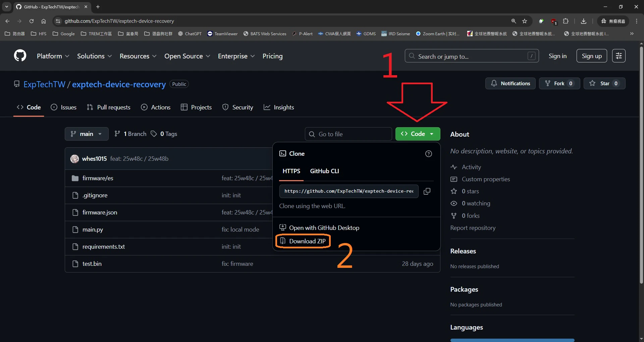Expand the Resources menu
Image resolution: width=644 pixels, height=342 pixels.
(x=138, y=56)
